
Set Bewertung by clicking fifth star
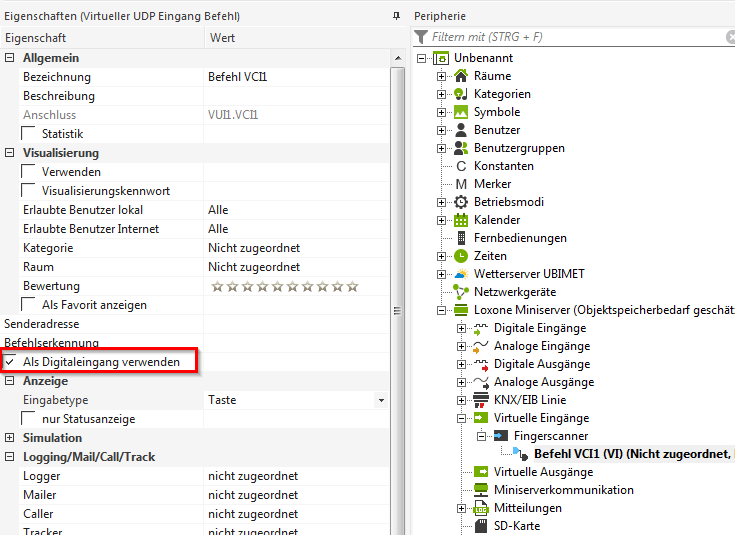click(x=278, y=286)
